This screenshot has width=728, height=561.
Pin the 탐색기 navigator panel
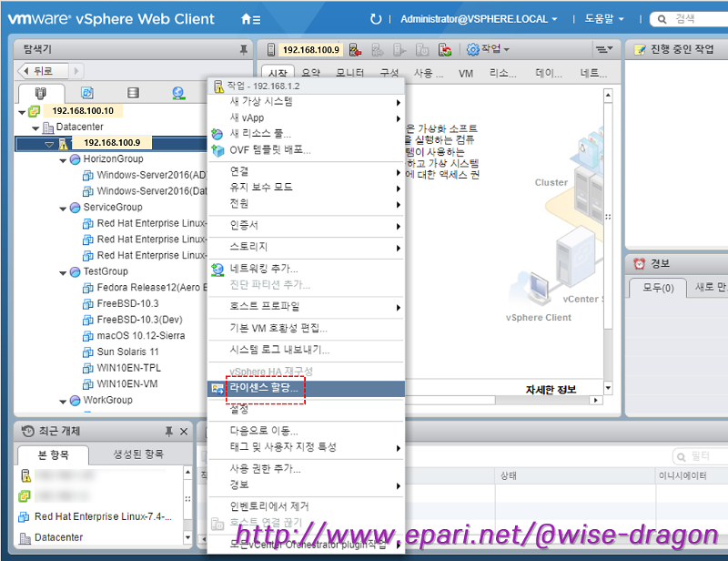(243, 49)
